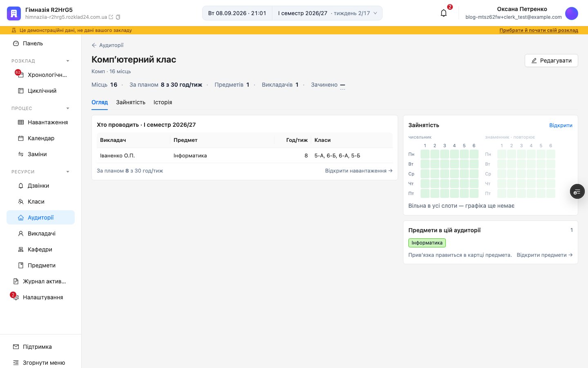Open external site link icon near domain
Viewport: 588px width, 368px height.
click(111, 17)
